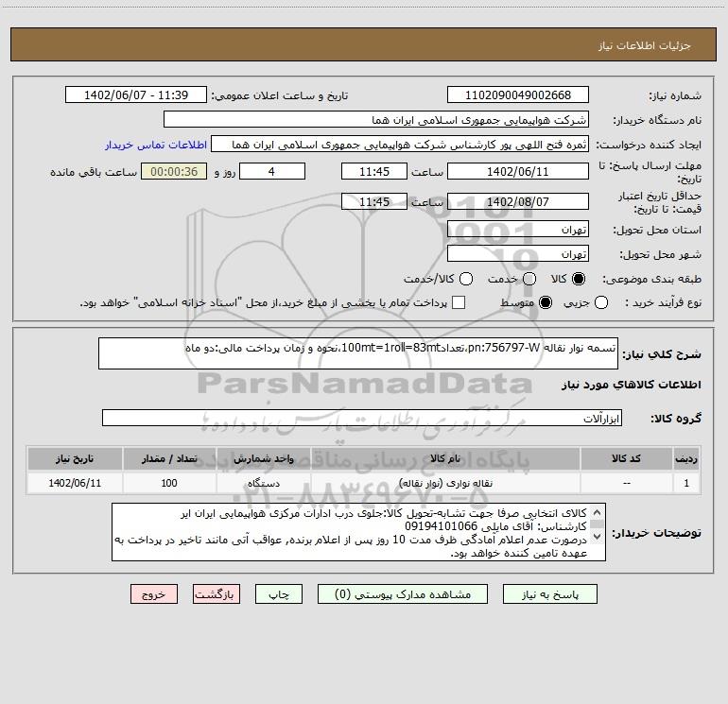
Task: Select the کالا/خدمت radio button
Action: pos(466,279)
